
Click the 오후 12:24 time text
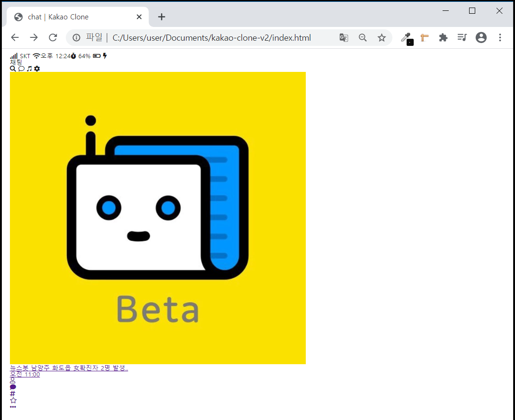pos(55,56)
